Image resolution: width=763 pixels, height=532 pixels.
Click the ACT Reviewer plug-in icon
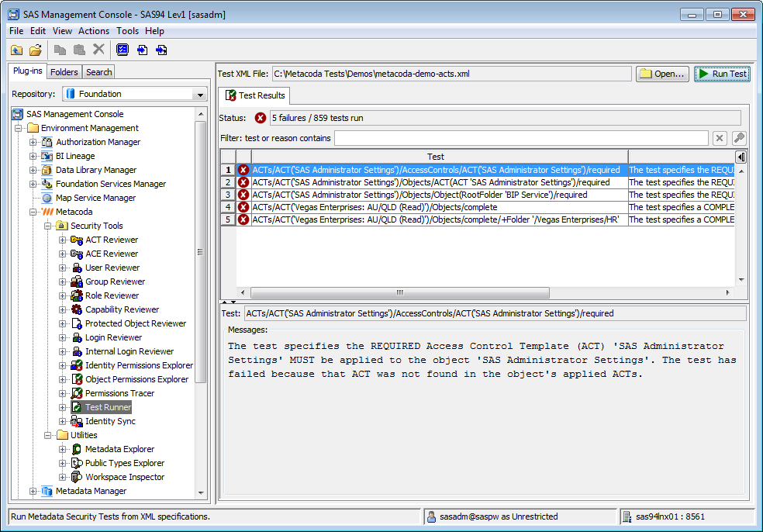click(77, 240)
